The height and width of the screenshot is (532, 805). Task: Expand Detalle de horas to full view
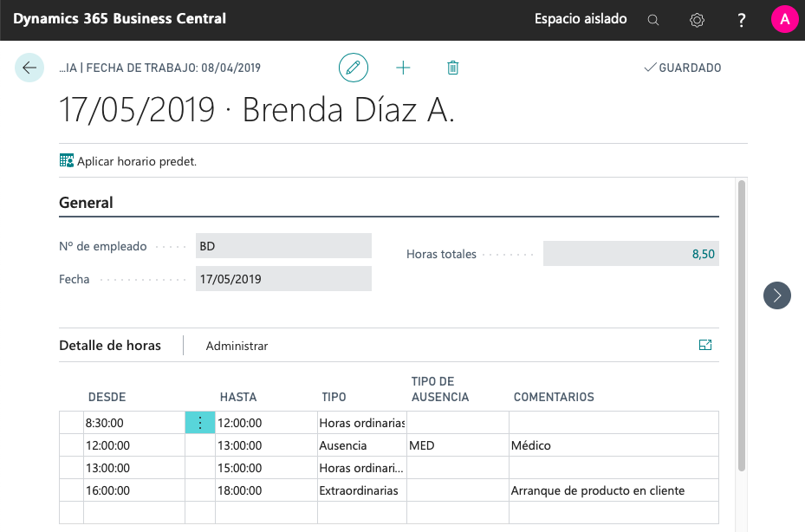click(x=704, y=345)
